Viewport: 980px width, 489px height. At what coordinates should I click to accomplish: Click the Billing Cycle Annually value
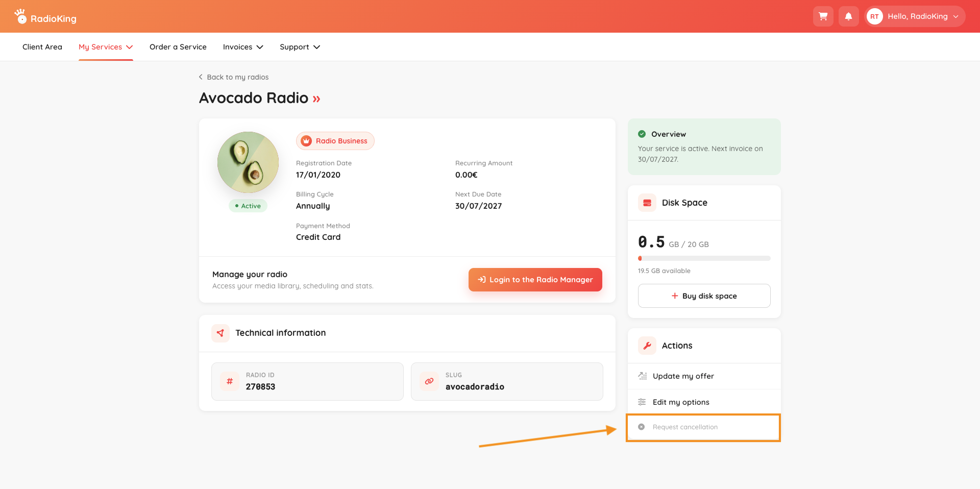(x=313, y=206)
